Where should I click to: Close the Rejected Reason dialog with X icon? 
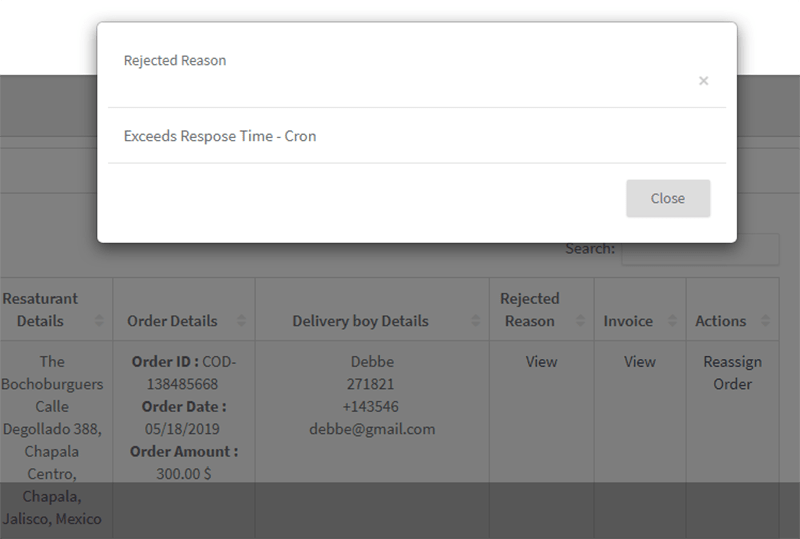tap(704, 81)
